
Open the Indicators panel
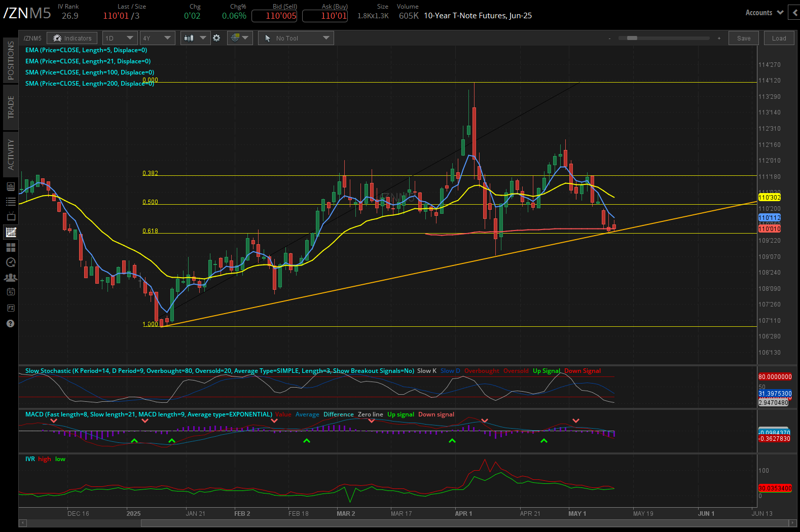pyautogui.click(x=72, y=38)
